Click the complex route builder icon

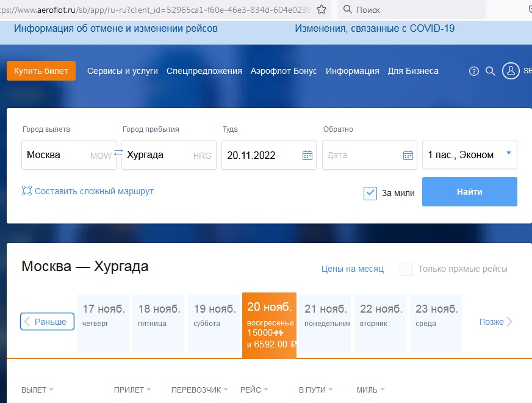[26, 191]
